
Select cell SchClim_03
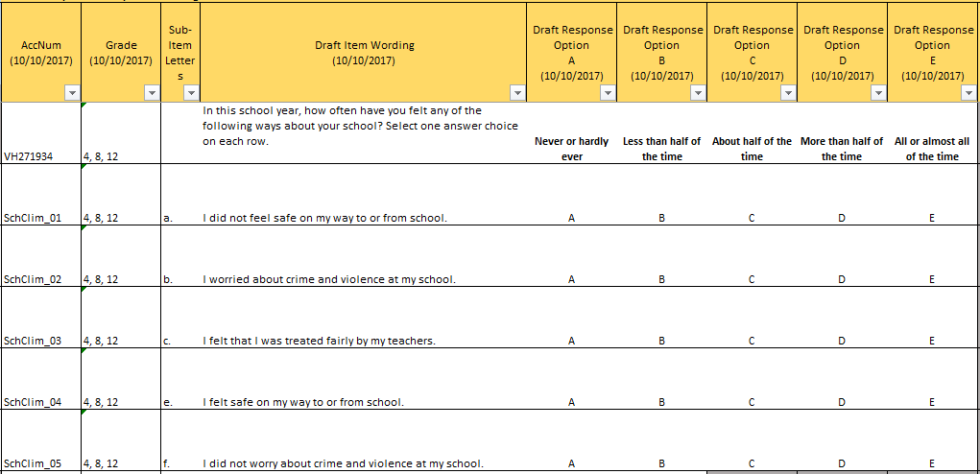(40, 317)
